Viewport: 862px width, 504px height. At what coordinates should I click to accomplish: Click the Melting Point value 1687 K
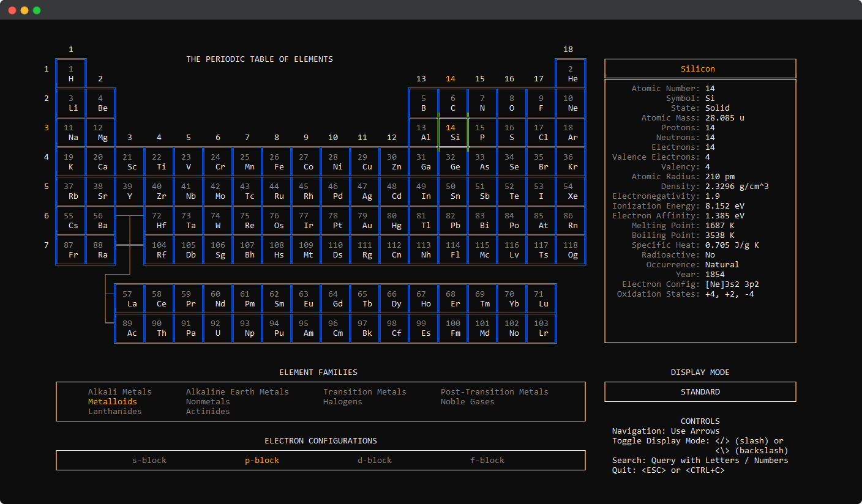tap(720, 226)
